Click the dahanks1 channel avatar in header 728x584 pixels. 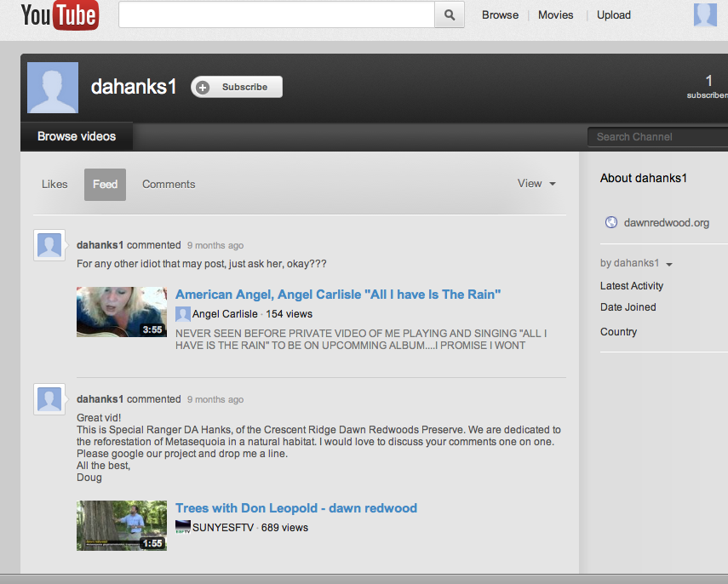(x=53, y=88)
